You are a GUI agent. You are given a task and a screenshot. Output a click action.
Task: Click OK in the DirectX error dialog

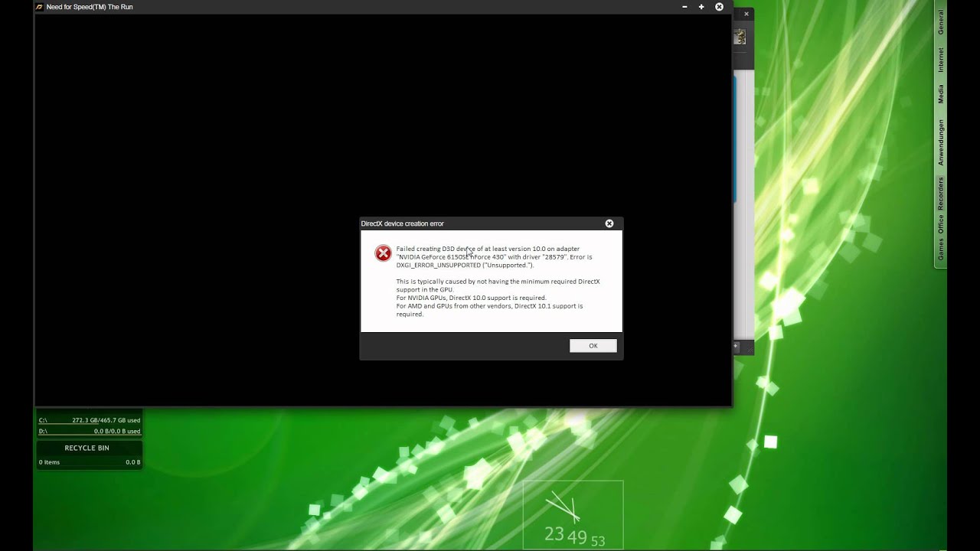tap(593, 346)
